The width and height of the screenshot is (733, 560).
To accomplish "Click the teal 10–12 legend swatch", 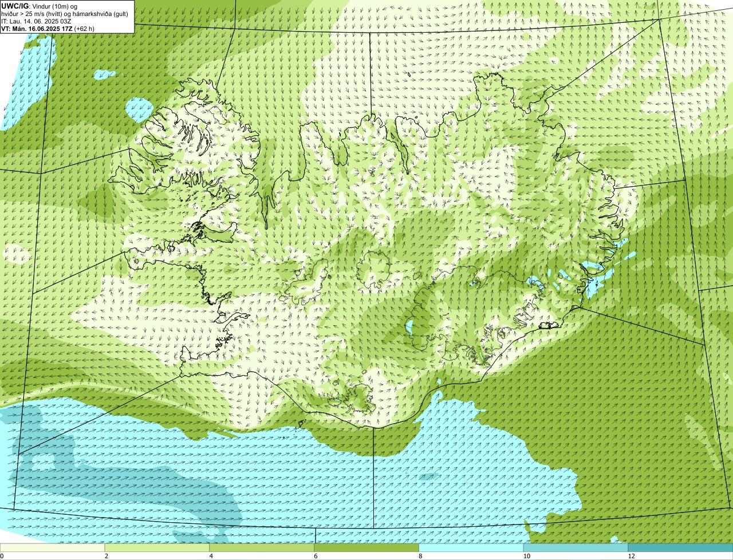I will click(576, 548).
